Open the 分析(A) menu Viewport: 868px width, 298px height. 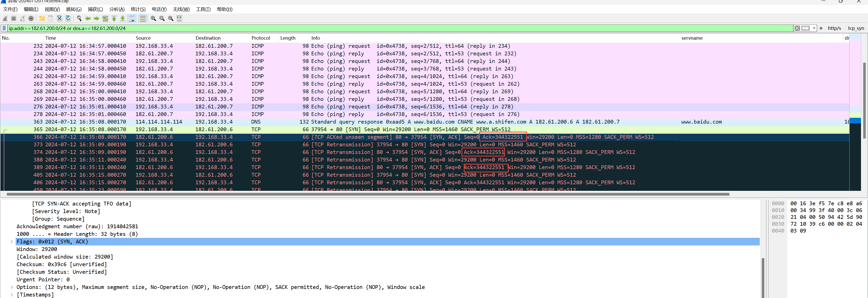[x=117, y=9]
